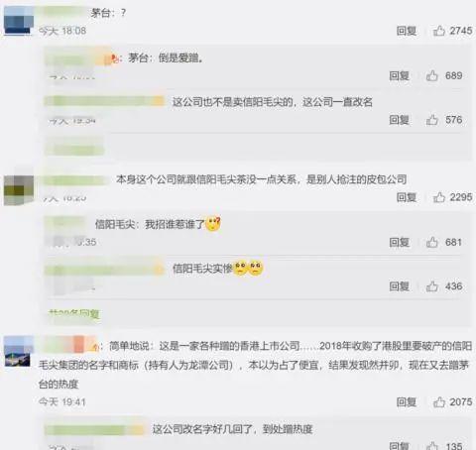The image size is (476, 450).
Task: Open first commenter's avatar at top
Action: pyautogui.click(x=19, y=20)
